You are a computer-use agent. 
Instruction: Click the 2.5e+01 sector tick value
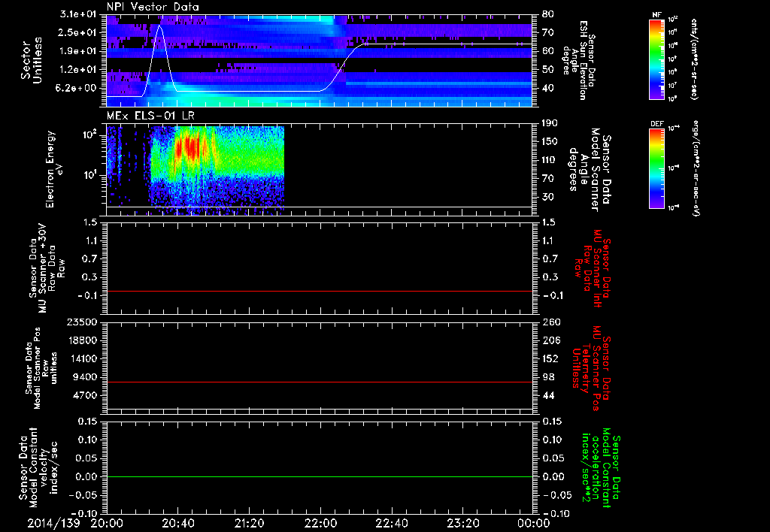[x=78, y=32]
